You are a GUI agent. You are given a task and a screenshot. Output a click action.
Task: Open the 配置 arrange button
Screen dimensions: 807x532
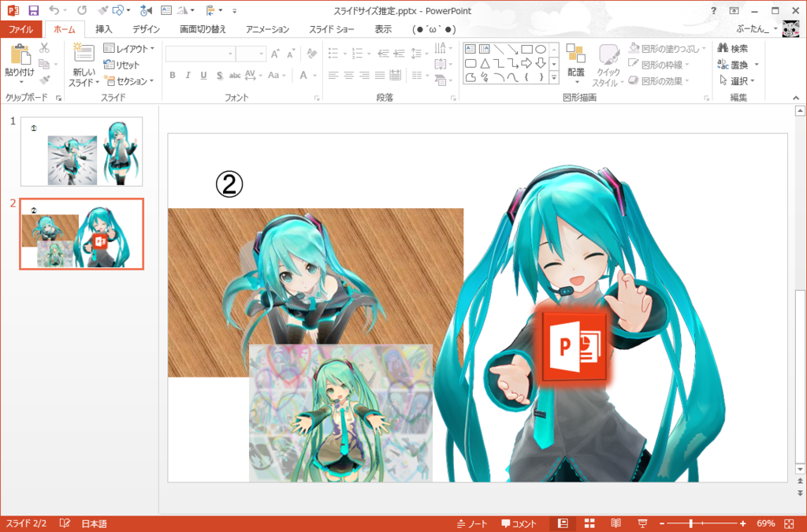pos(576,63)
